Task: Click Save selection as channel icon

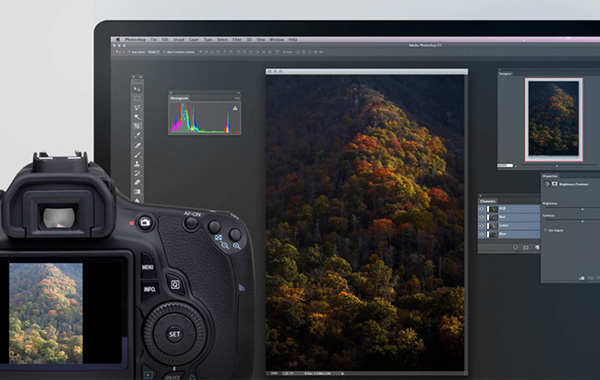Action: coord(526,248)
